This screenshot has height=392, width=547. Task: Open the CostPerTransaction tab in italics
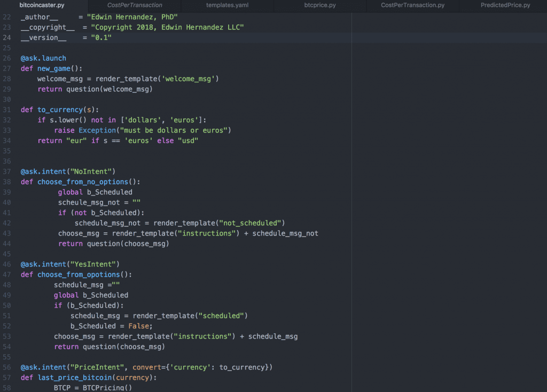coord(135,5)
